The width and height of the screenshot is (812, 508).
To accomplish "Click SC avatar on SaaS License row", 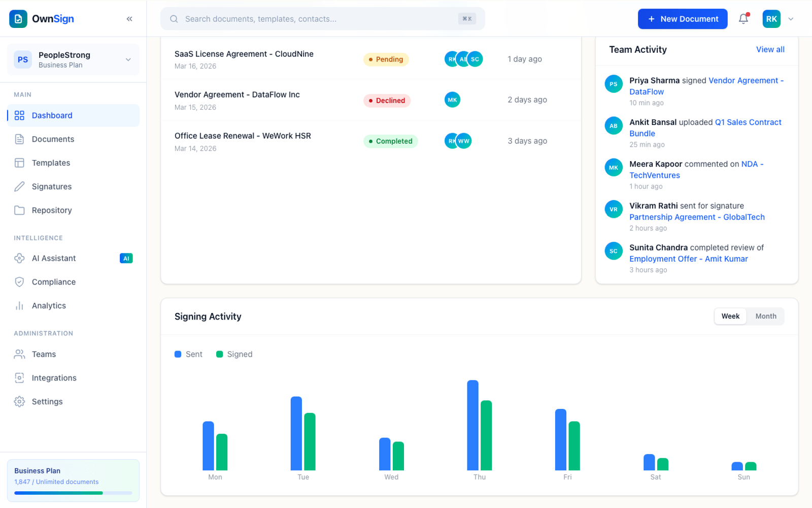I will tap(475, 59).
